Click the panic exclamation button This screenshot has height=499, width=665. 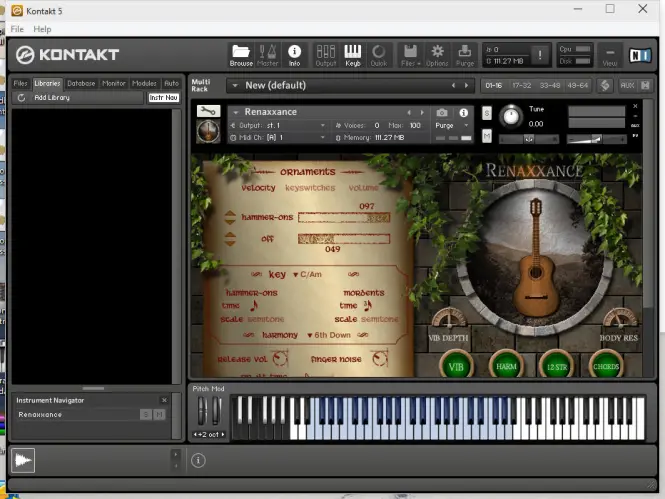pyautogui.click(x=540, y=55)
